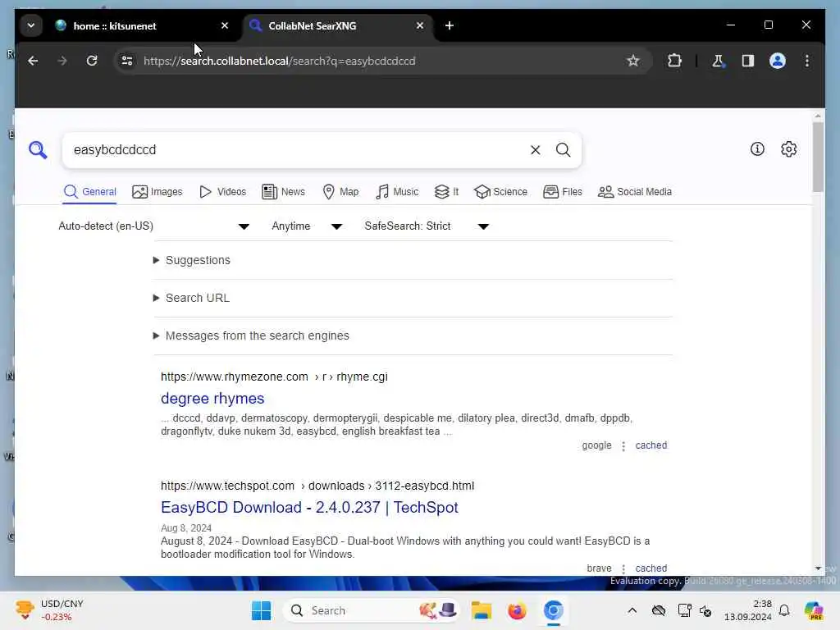
Task: Open notifications bell in tray
Action: click(x=784, y=610)
